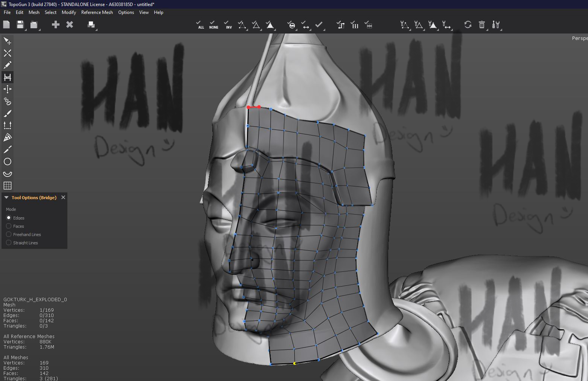Select the Freehand Lines radio button
This screenshot has height=381, width=588.
click(9, 234)
